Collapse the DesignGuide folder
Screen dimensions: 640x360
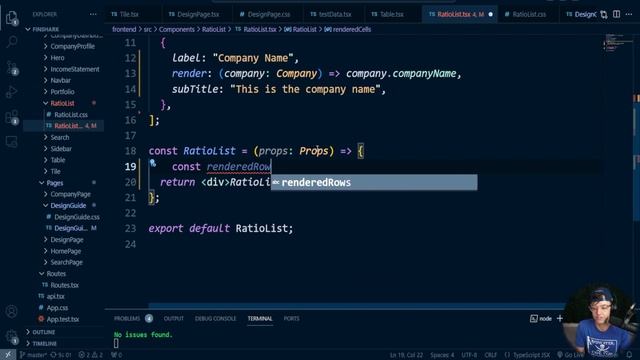pyautogui.click(x=68, y=206)
